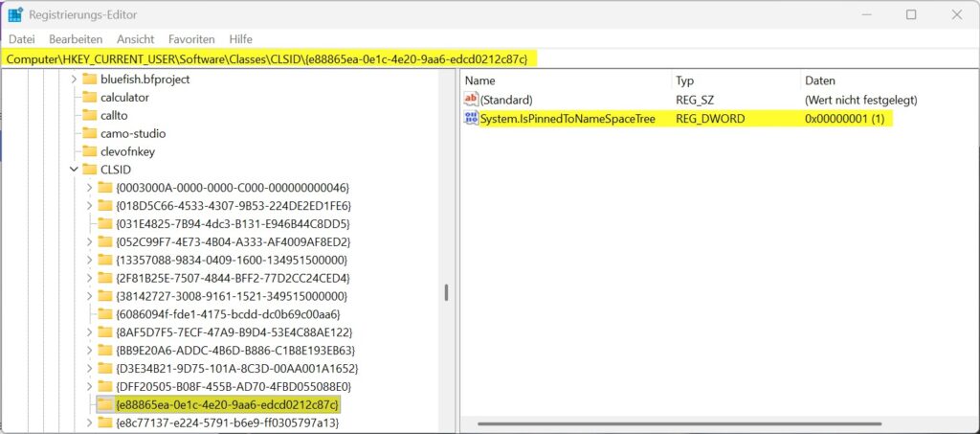
Task: Click folder icon of {0003000A-0000-0000-C000-000000000046}
Action: (105, 188)
